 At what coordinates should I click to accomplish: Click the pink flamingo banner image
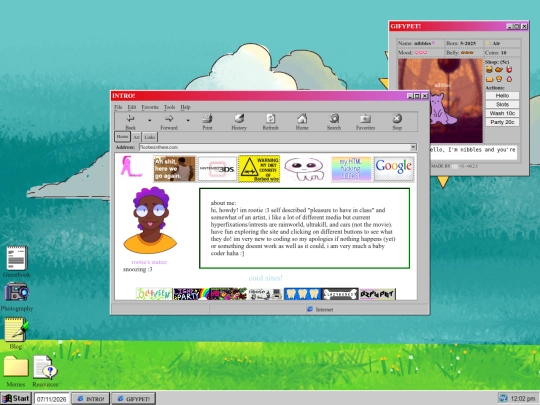[131, 167]
